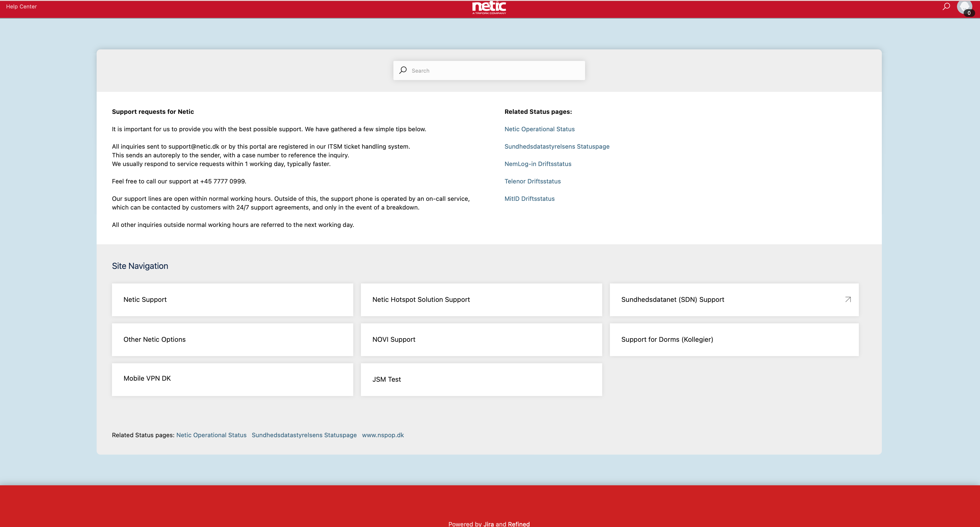Open Netic Operational Status link at bottom
This screenshot has height=527, width=980.
click(x=211, y=435)
